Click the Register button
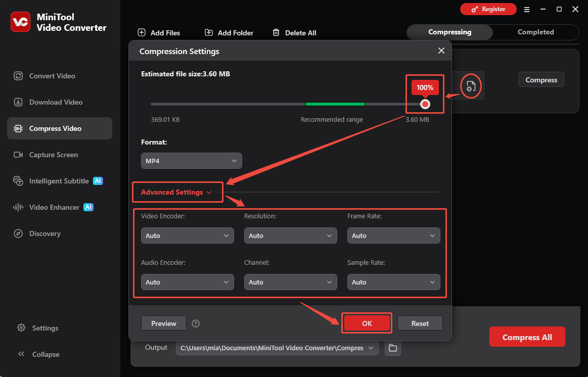This screenshot has width=588, height=377. pyautogui.click(x=488, y=9)
